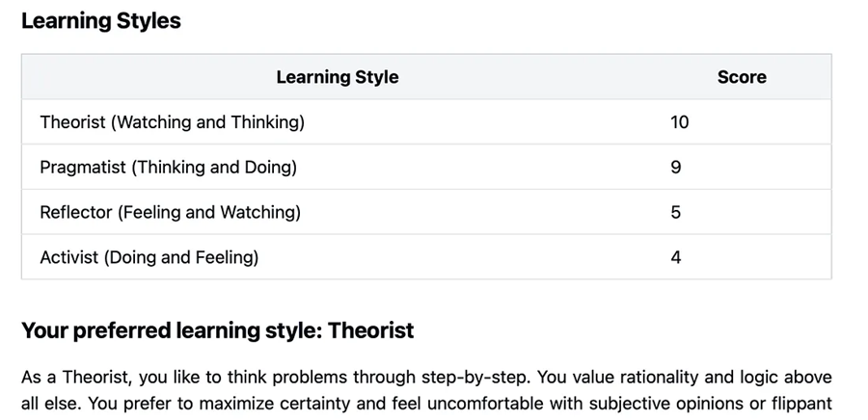Click the Score column header

[x=742, y=77]
